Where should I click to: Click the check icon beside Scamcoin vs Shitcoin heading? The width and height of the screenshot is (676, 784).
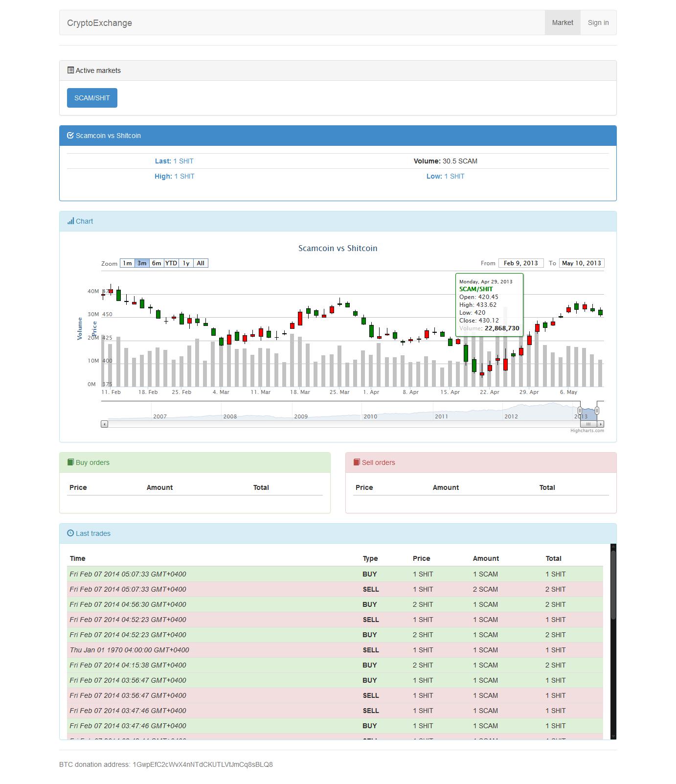point(70,136)
